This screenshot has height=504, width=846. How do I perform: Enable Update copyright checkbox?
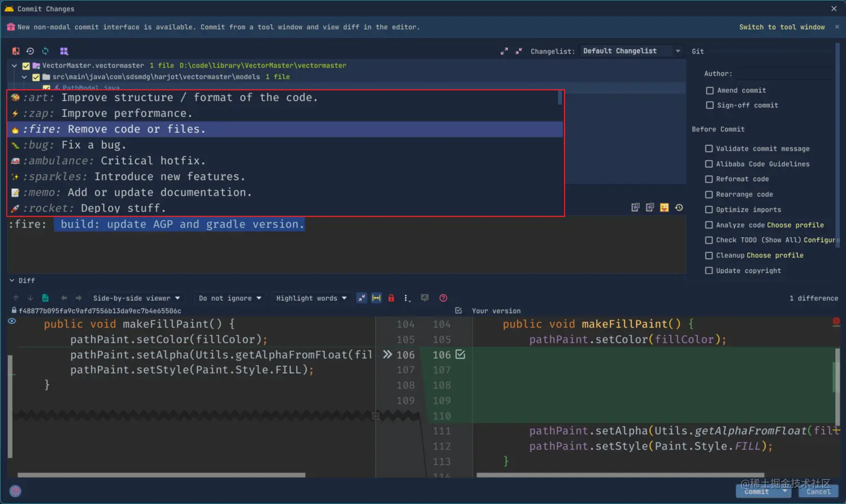pyautogui.click(x=709, y=271)
